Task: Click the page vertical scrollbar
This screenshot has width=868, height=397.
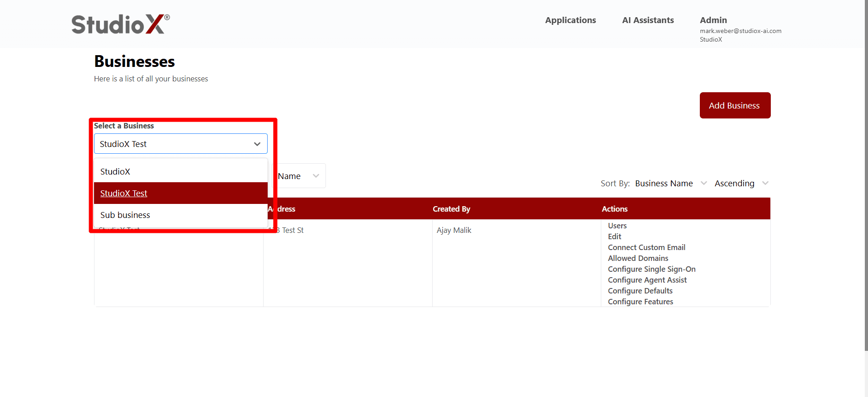Action: click(866, 176)
